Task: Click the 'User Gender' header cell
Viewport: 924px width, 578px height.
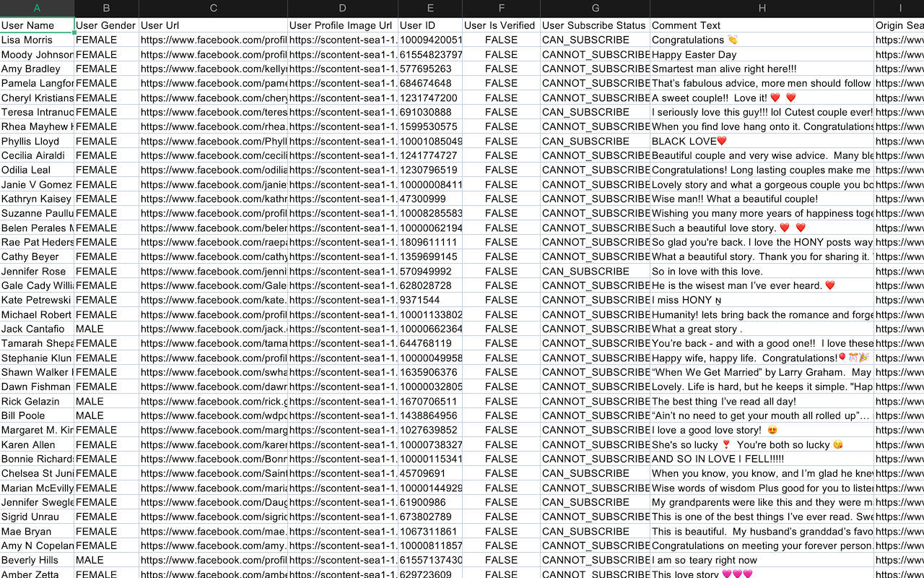Action: (105, 25)
